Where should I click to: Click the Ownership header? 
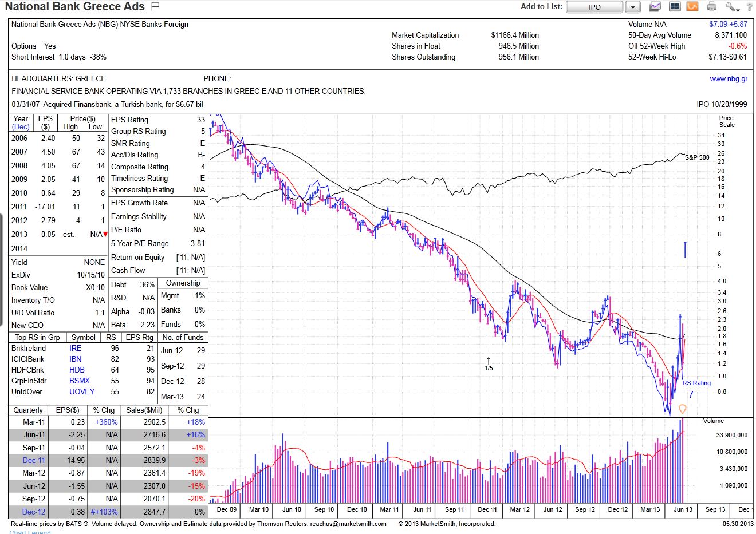click(183, 283)
